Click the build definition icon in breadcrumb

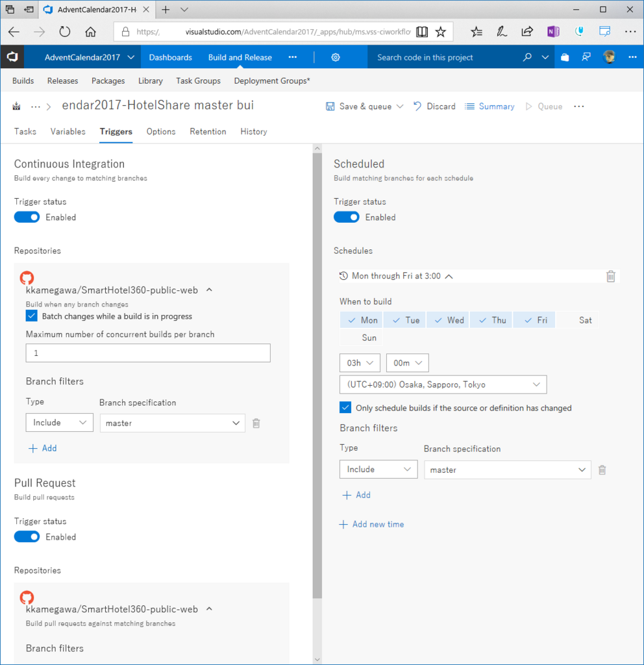[x=16, y=106]
